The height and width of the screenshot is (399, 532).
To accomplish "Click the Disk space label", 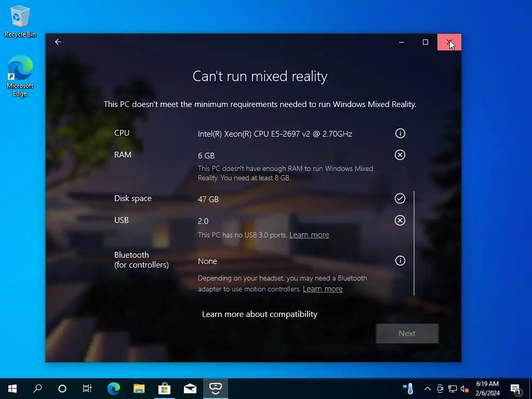I will pyautogui.click(x=132, y=198).
